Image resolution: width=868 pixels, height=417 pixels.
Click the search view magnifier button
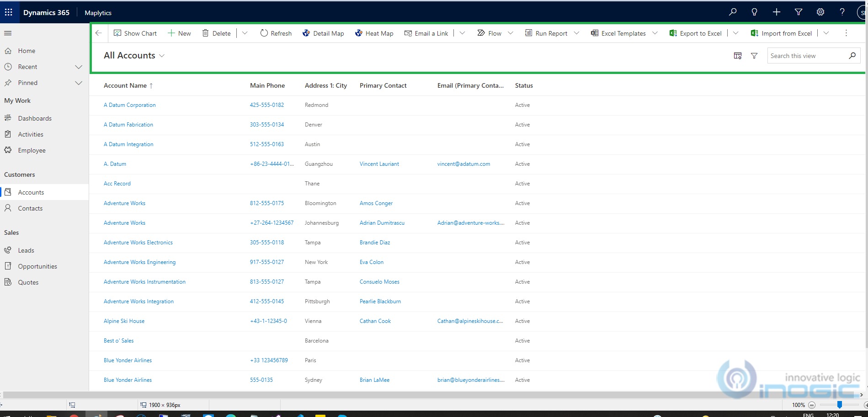pos(852,56)
